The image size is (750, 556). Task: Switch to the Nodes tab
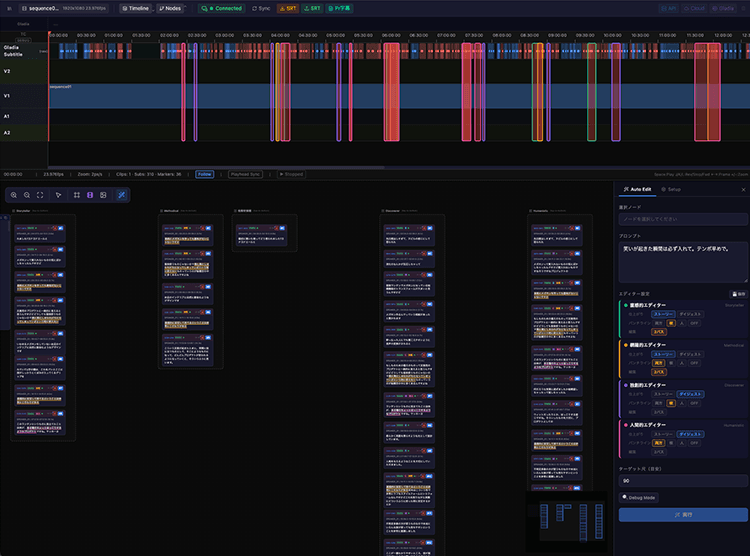point(170,8)
